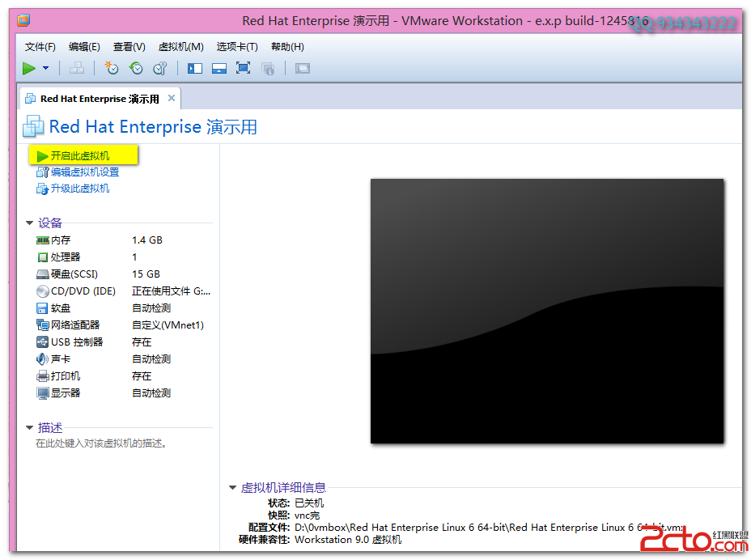
Task: Open the 文件(F) menu
Action: [40, 47]
